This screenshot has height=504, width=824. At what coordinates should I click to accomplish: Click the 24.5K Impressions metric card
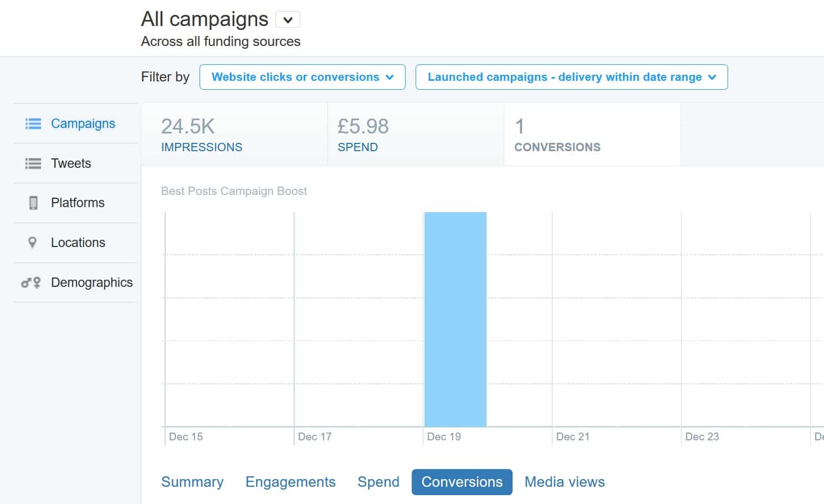233,134
